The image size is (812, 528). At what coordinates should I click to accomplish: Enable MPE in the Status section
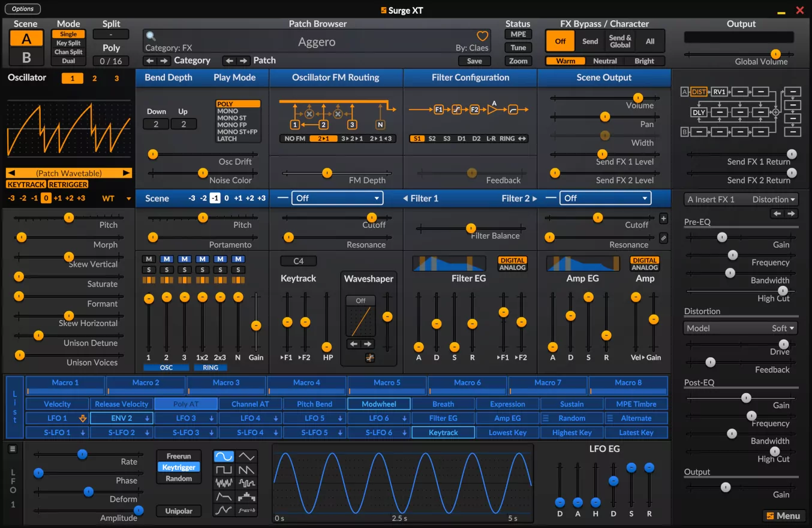click(518, 35)
